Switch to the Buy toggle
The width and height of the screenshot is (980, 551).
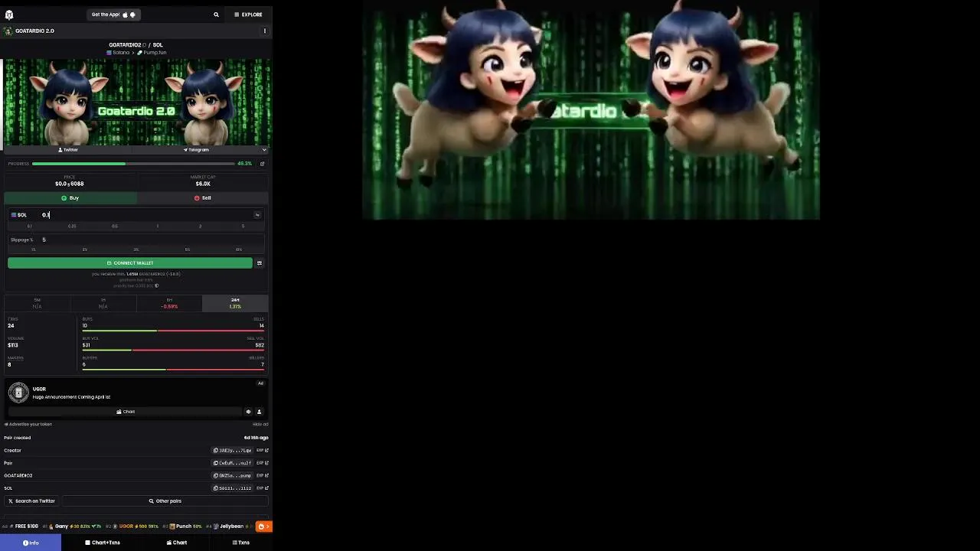coord(70,198)
